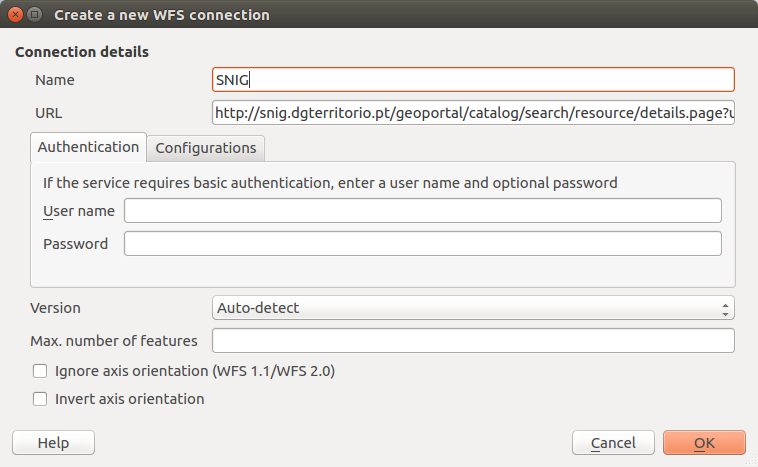Click the Max. number of features field

pos(473,341)
